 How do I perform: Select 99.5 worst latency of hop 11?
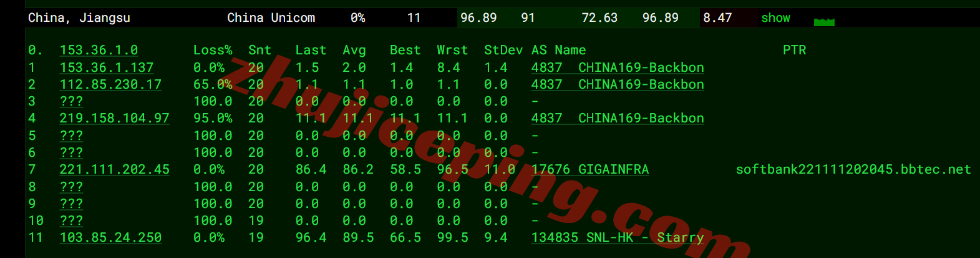coord(452,237)
